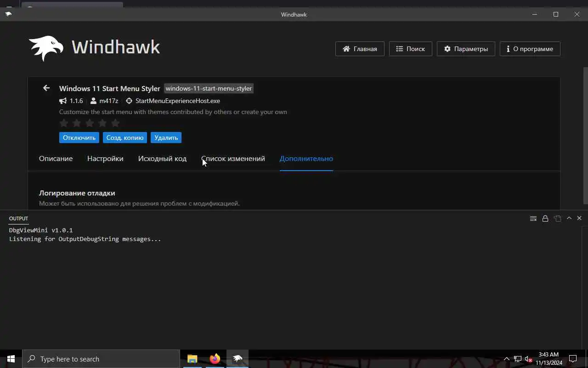Close the OUTPUT panel
Screen dimensions: 588x368
click(x=579, y=218)
